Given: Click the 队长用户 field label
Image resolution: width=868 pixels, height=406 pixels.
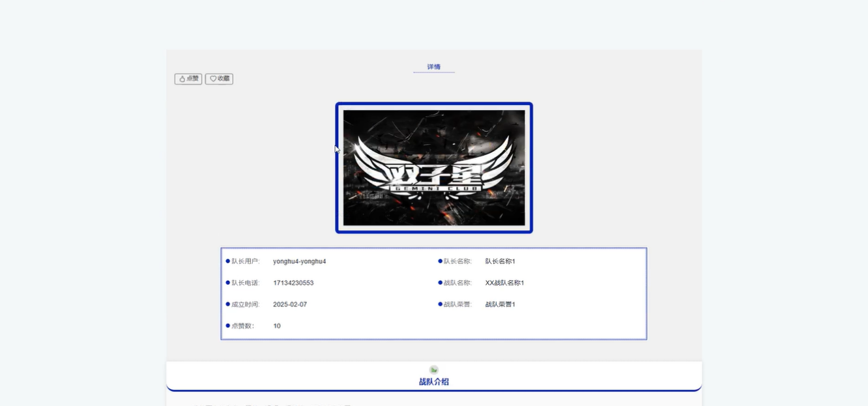Looking at the screenshot, I should coord(246,261).
